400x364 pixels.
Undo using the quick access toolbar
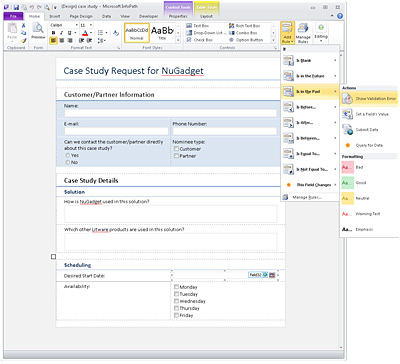[x=32, y=7]
